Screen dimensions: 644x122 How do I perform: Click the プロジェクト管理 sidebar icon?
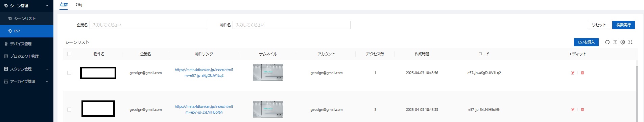(6, 56)
